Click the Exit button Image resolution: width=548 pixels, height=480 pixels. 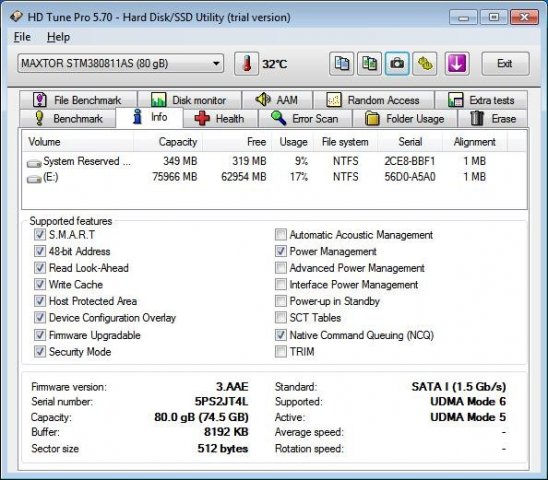click(x=505, y=64)
